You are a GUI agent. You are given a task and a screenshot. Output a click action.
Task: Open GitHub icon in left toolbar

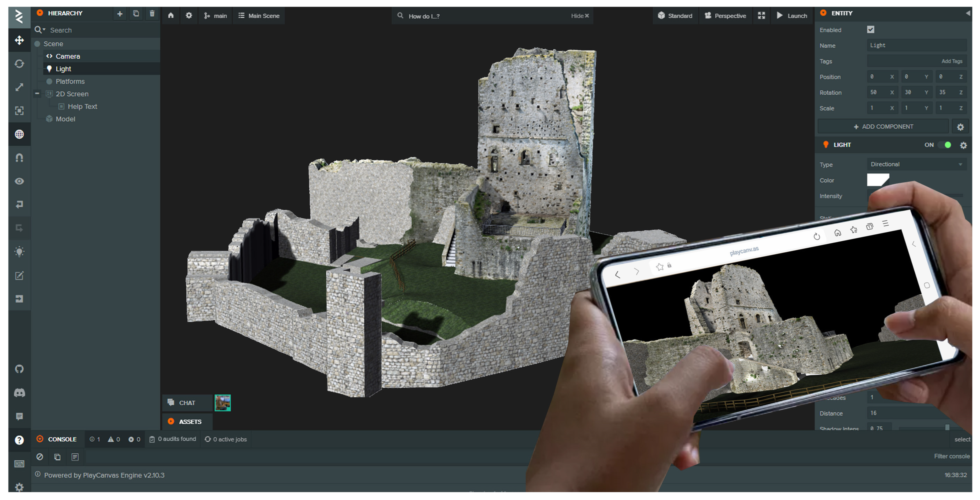(x=19, y=369)
